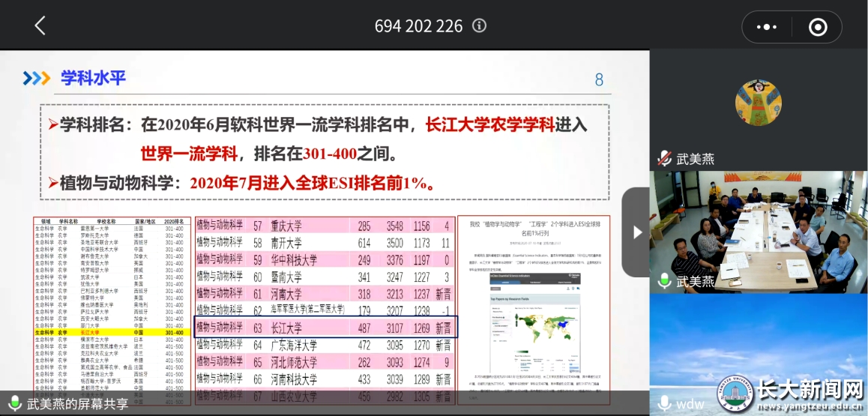
Task: Click the red text 301-400 in the ranking sentence
Action: [x=329, y=154]
